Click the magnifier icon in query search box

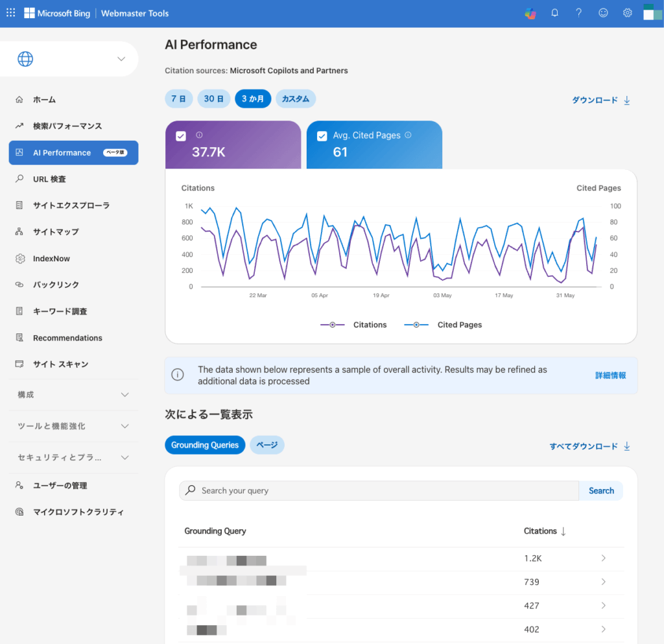(x=191, y=490)
